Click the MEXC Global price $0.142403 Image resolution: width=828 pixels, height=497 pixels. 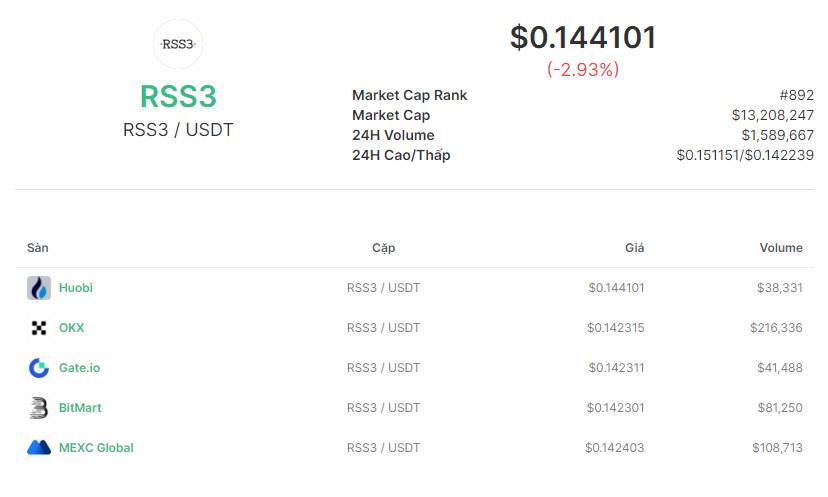615,448
